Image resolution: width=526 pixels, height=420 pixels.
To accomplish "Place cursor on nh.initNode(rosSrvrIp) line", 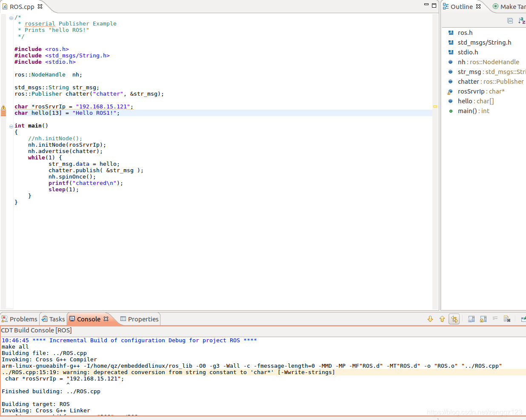I will (67, 145).
